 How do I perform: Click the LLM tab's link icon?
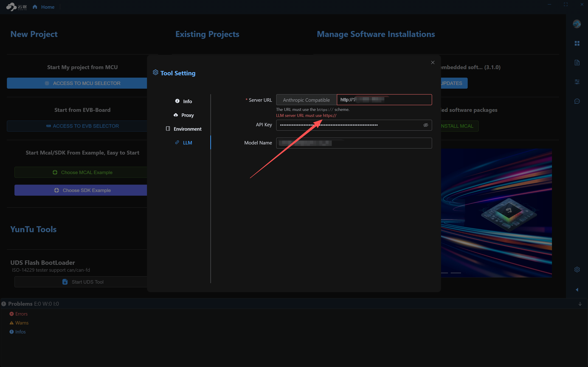(x=177, y=142)
